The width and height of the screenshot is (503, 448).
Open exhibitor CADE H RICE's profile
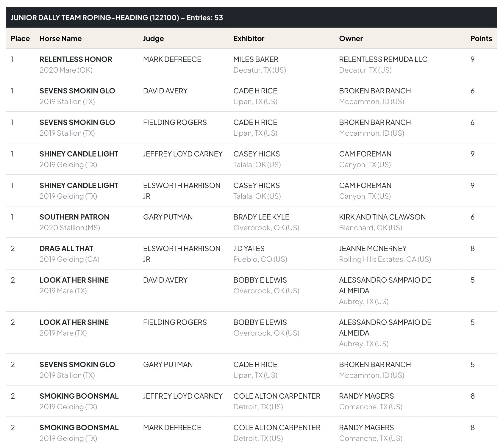tap(255, 91)
